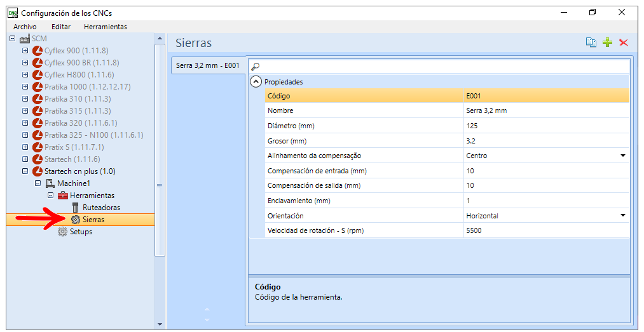
Task: Click the properties search field
Action: point(439,67)
